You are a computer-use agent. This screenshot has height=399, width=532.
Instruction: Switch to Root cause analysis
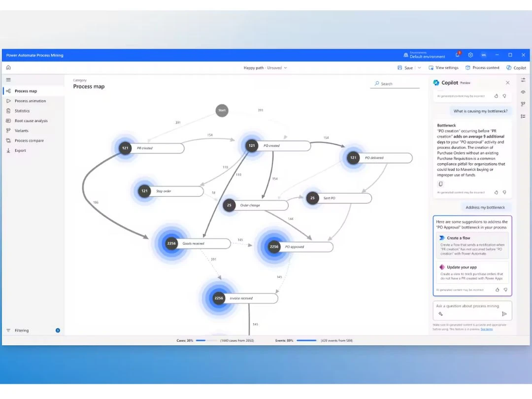pyautogui.click(x=31, y=121)
